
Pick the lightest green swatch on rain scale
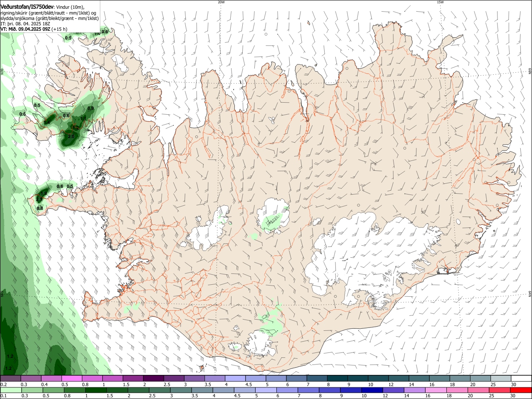11,390
